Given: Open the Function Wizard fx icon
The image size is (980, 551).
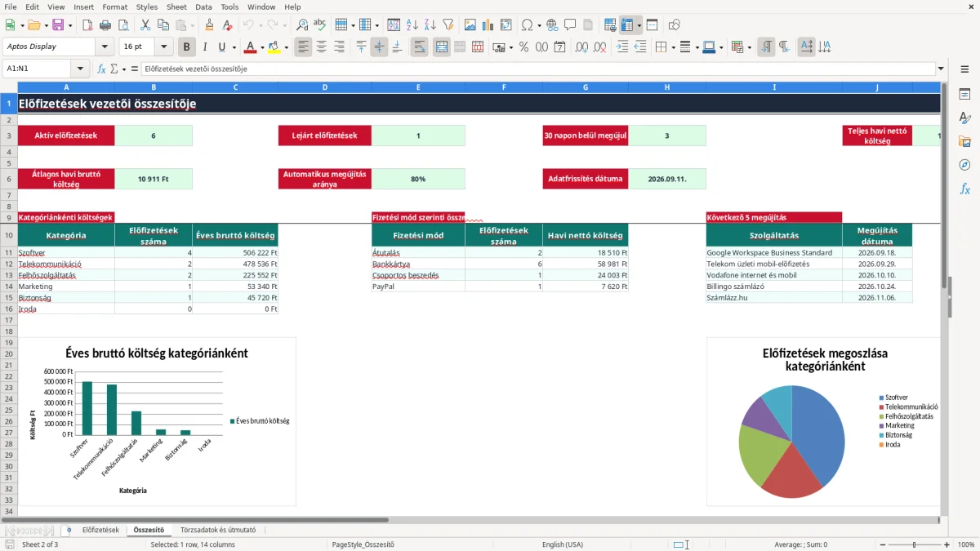Looking at the screenshot, I should tap(101, 69).
